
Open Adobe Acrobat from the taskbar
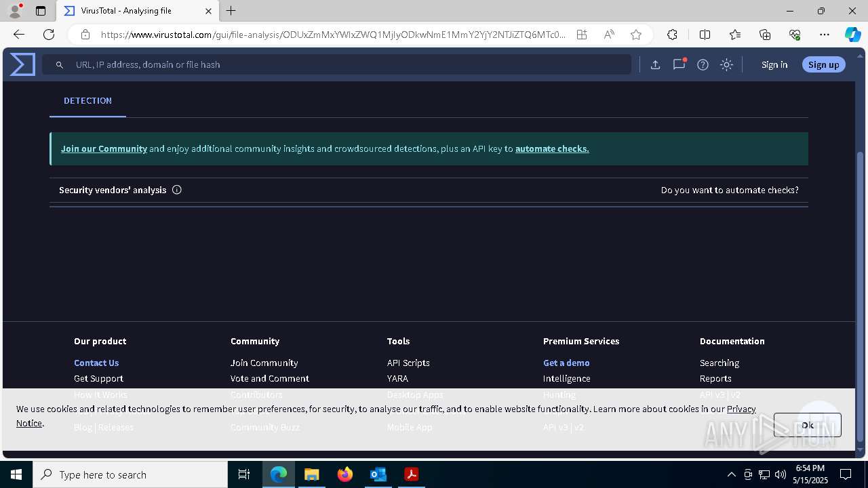[411, 474]
